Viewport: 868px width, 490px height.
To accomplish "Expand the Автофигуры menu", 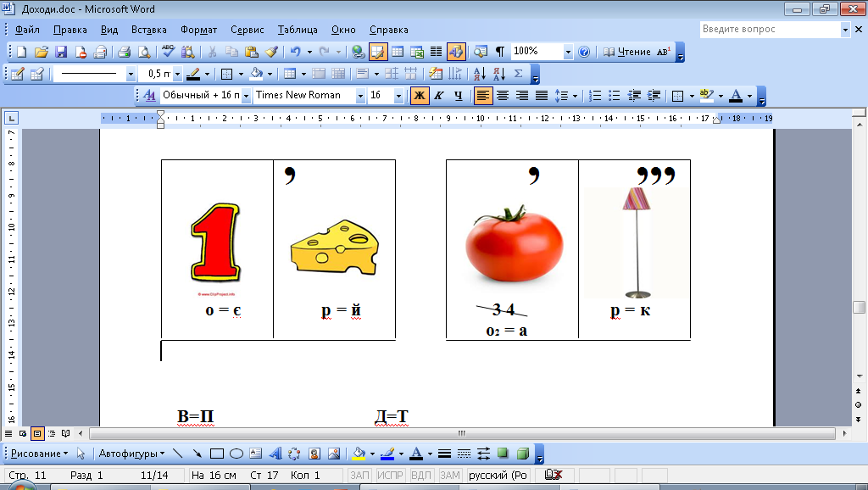I will click(x=131, y=454).
